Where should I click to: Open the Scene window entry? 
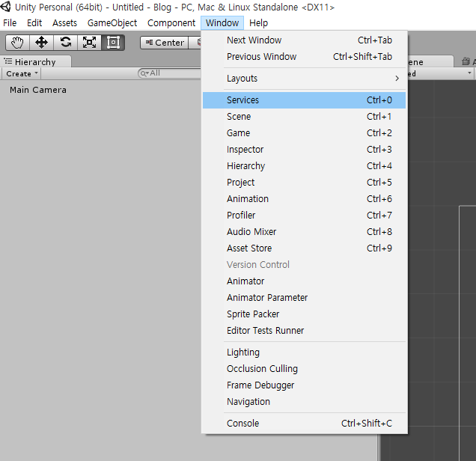[304, 117]
